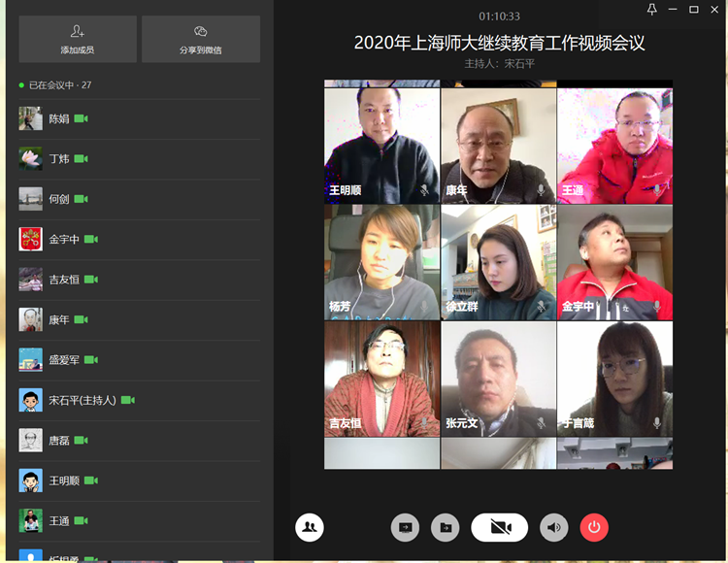Click the camera icon next to 金宇中
Screen dimensions: 728x563
pyautogui.click(x=91, y=239)
